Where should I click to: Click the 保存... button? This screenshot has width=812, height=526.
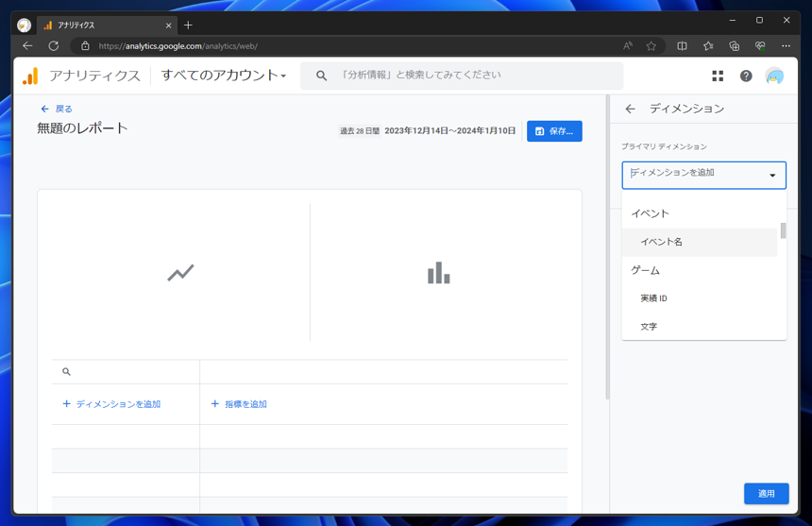(554, 131)
